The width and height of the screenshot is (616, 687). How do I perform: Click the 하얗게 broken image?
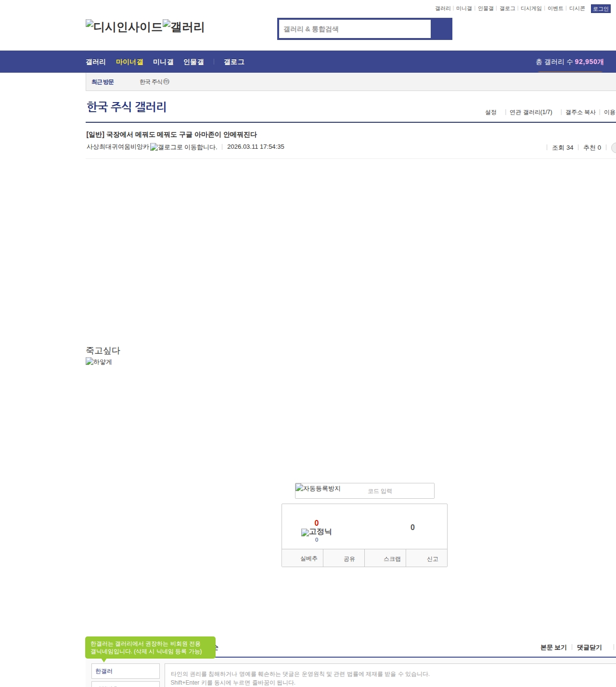coord(99,362)
